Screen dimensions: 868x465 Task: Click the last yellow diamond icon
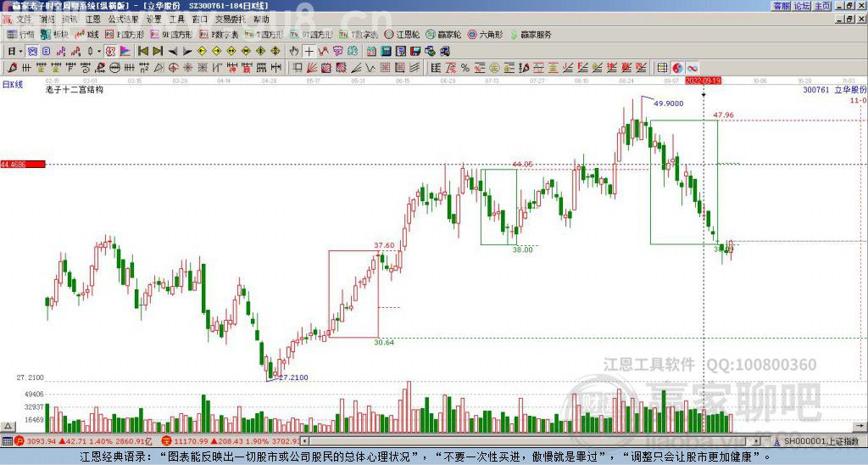pyautogui.click(x=275, y=52)
